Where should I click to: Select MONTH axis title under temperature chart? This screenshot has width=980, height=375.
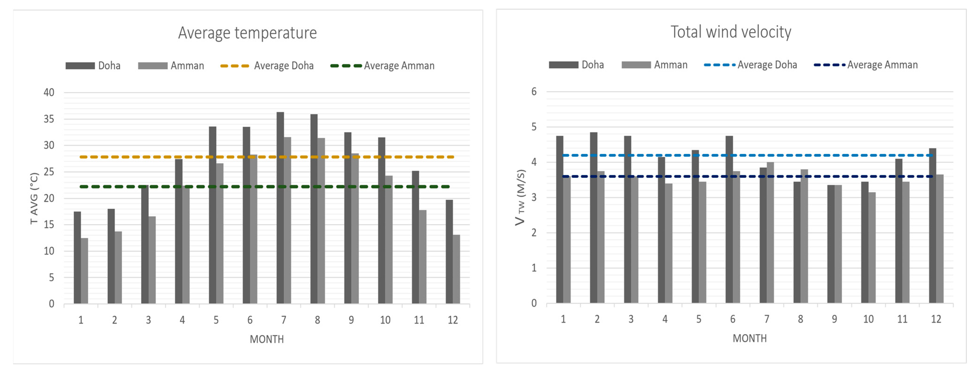click(x=267, y=339)
